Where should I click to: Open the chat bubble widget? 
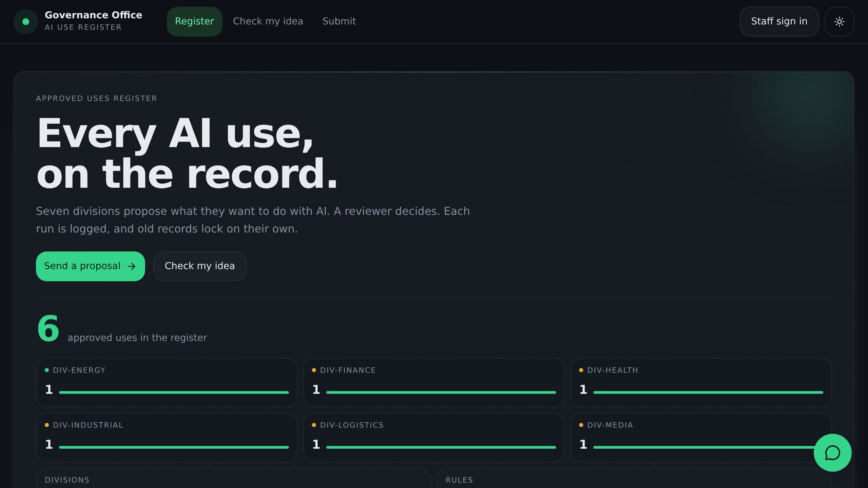coord(832,453)
